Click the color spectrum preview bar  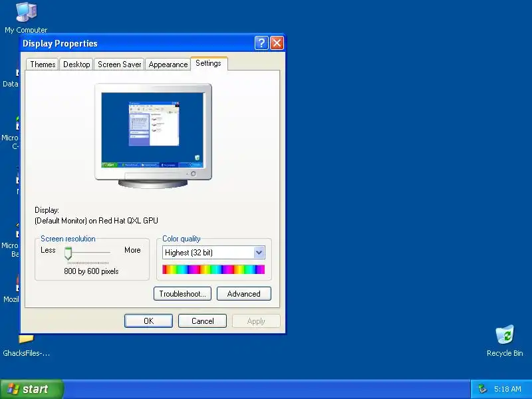coord(213,269)
